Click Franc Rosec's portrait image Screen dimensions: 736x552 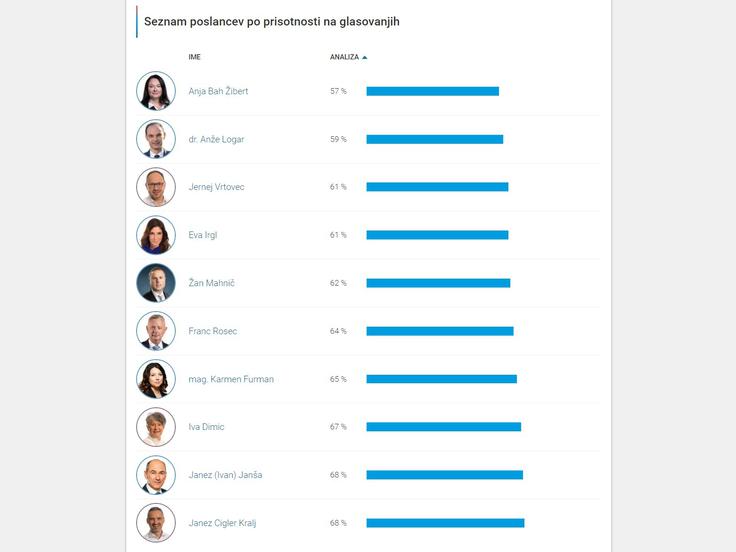pos(156,331)
